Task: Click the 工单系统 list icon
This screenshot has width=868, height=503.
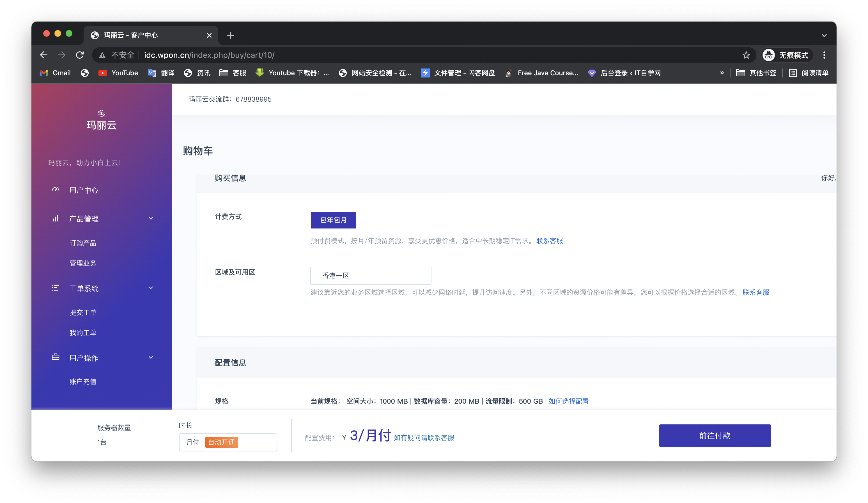Action: coord(56,288)
